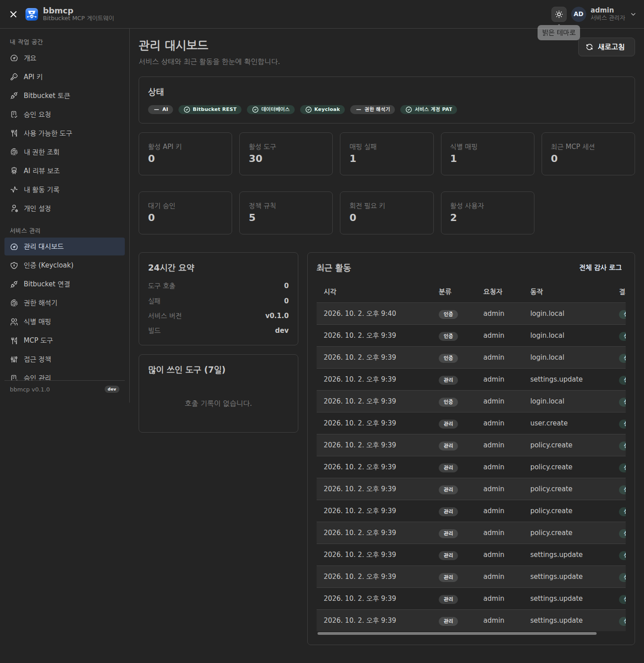Click the robot icon beside AI 리뷰 보조

pos(14,171)
